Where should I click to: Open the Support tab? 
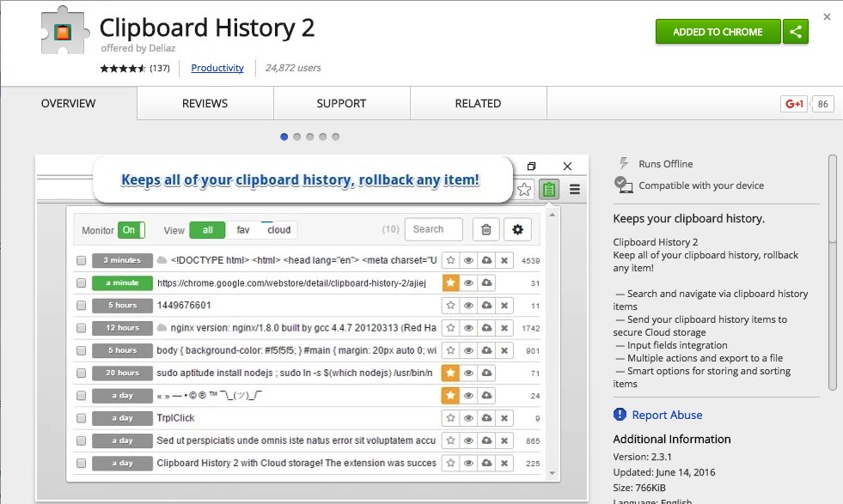click(x=341, y=103)
